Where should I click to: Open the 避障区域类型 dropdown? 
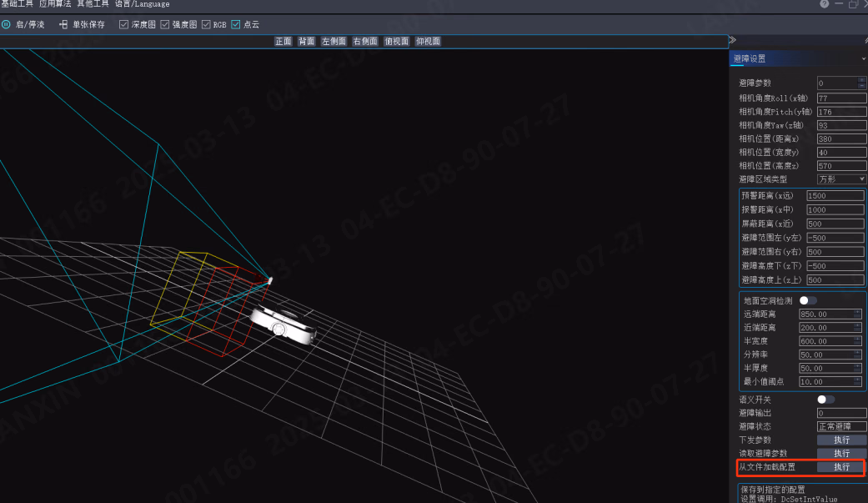(841, 179)
